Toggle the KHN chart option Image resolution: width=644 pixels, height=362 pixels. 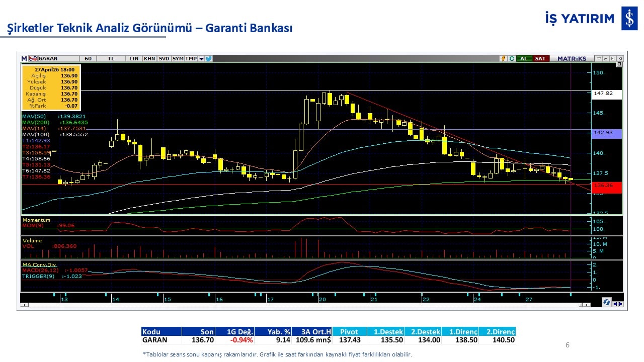pyautogui.click(x=149, y=58)
